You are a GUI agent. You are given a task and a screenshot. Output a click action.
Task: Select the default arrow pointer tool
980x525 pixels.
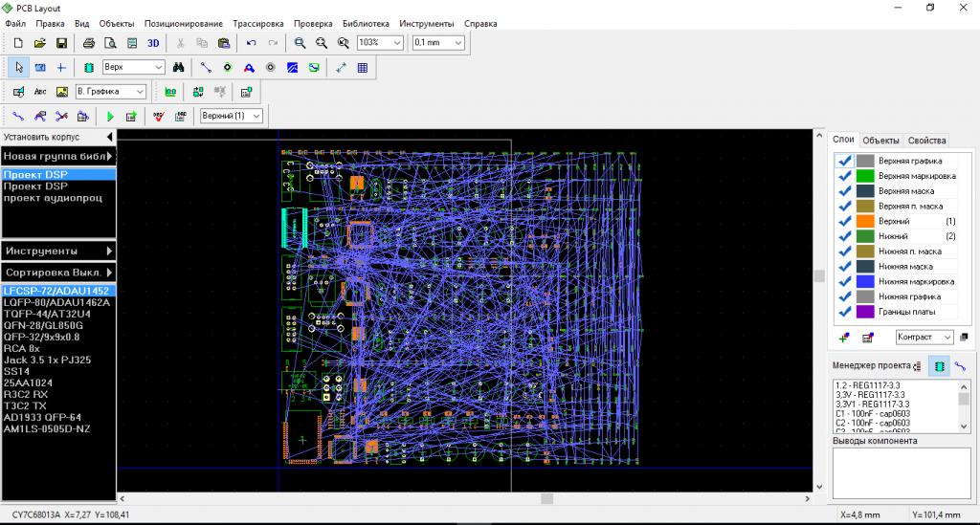[x=19, y=68]
